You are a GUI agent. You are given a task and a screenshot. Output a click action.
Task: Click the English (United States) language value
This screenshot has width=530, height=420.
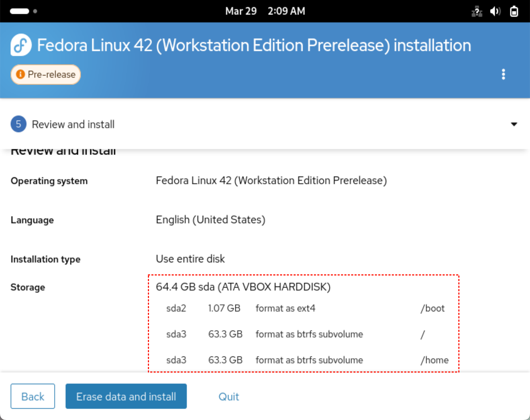pyautogui.click(x=211, y=220)
